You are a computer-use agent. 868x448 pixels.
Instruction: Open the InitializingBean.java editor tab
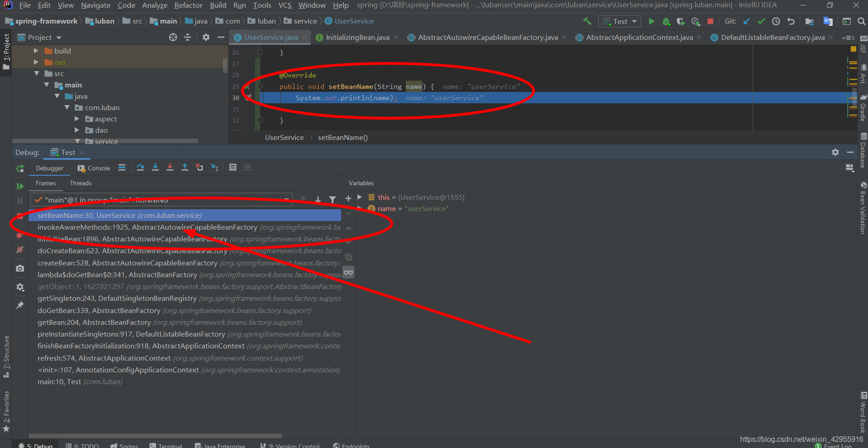[x=357, y=37]
